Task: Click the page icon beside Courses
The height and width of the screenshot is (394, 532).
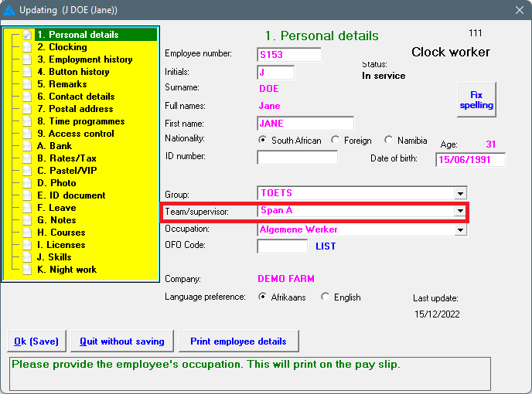Action: coord(27,233)
